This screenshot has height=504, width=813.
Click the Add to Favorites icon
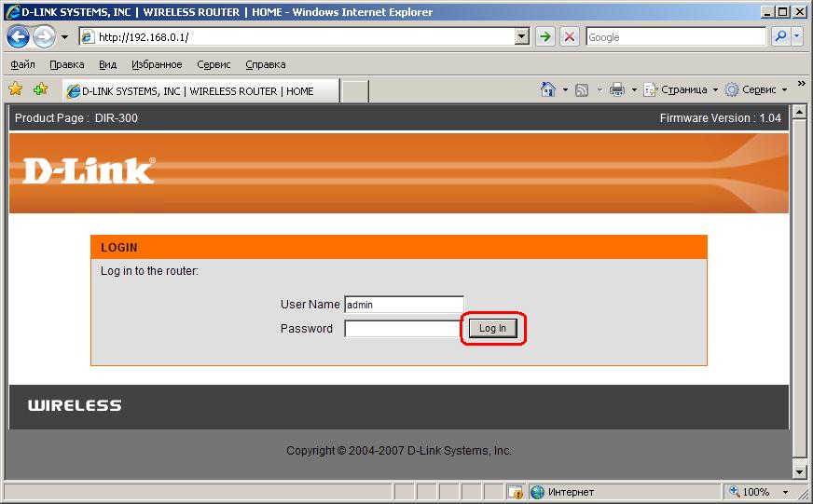click(40, 89)
